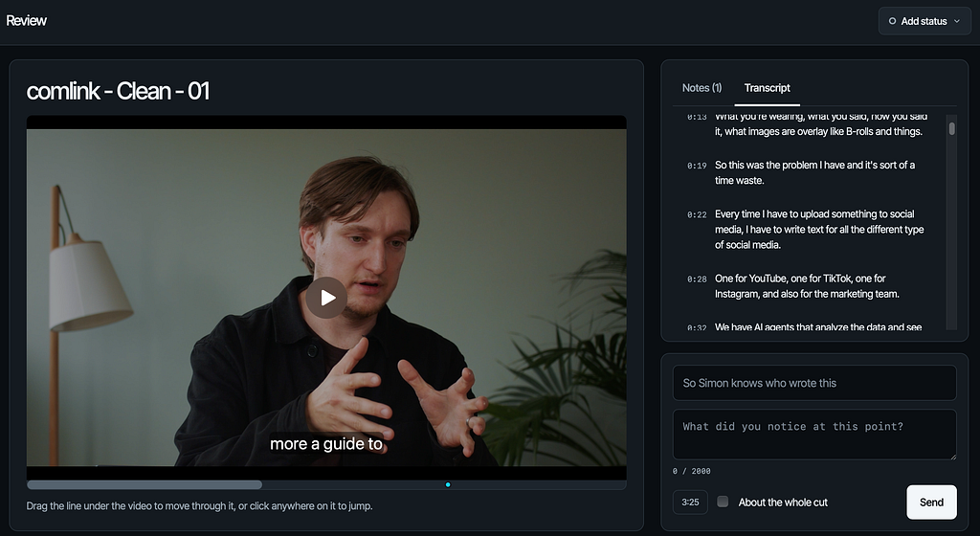Jump to the blue note marker on the timeline
This screenshot has height=536, width=980.
[x=448, y=484]
